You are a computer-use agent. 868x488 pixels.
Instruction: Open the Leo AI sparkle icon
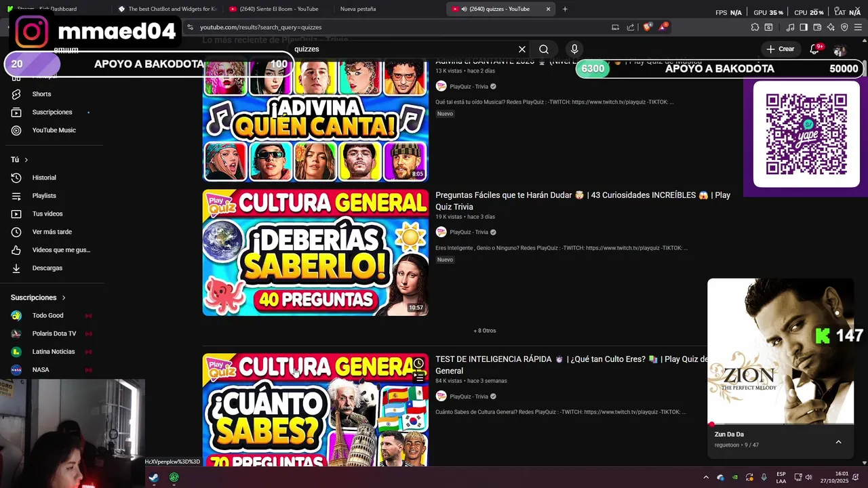point(831,27)
